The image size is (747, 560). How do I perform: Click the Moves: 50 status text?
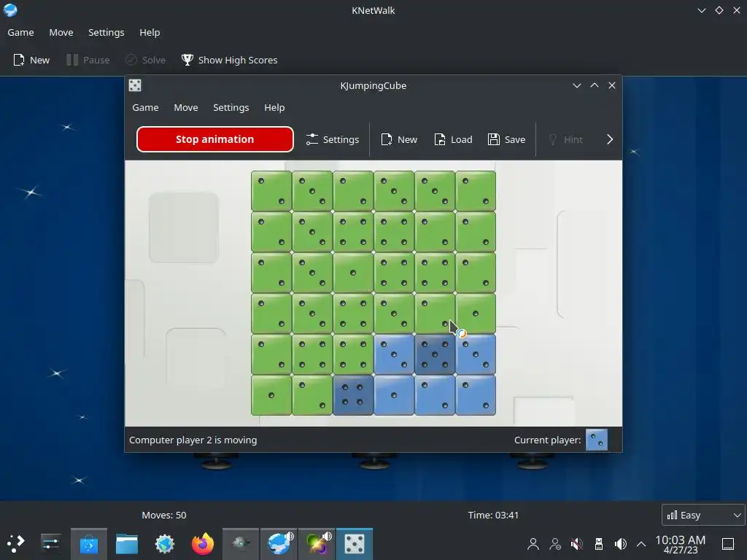pos(164,516)
